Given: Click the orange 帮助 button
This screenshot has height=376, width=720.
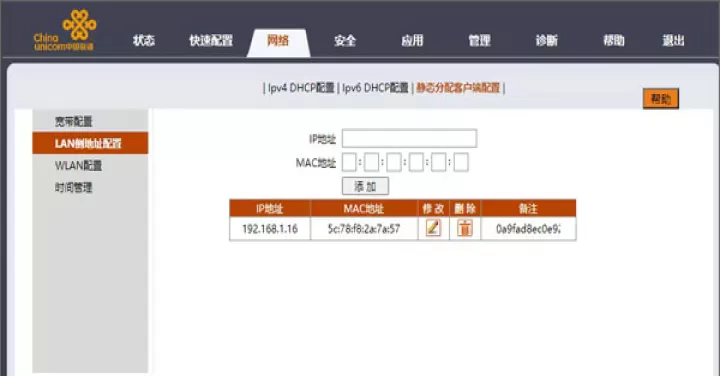Looking at the screenshot, I should 661,98.
